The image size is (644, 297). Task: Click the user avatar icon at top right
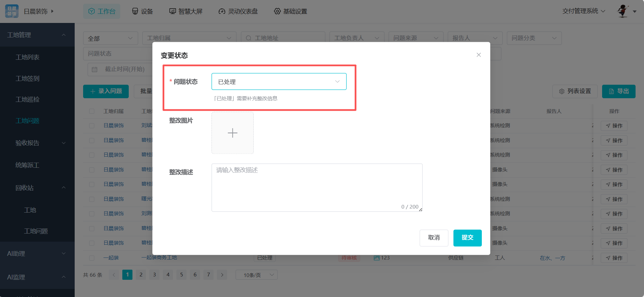click(623, 11)
